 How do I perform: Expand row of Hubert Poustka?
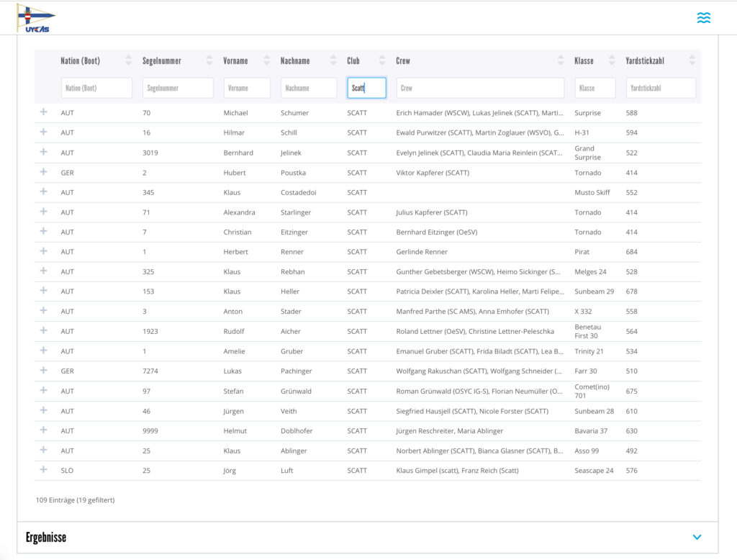[x=44, y=171]
